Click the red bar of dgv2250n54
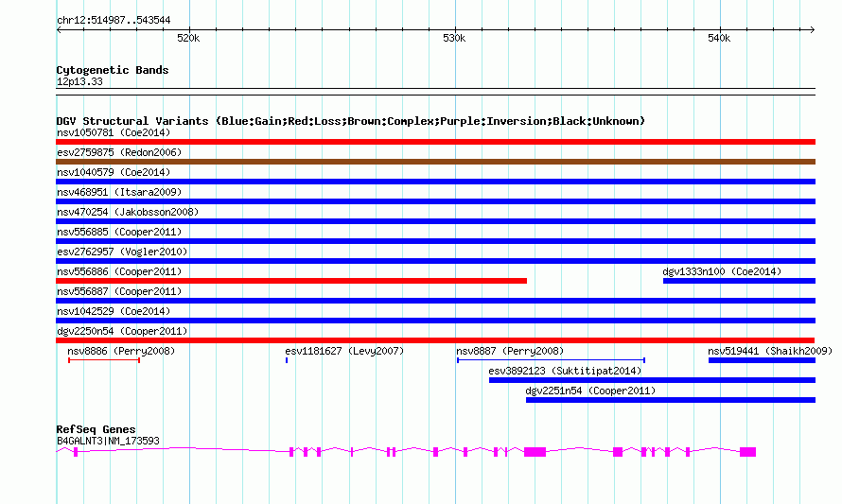The image size is (842, 504). pyautogui.click(x=435, y=340)
